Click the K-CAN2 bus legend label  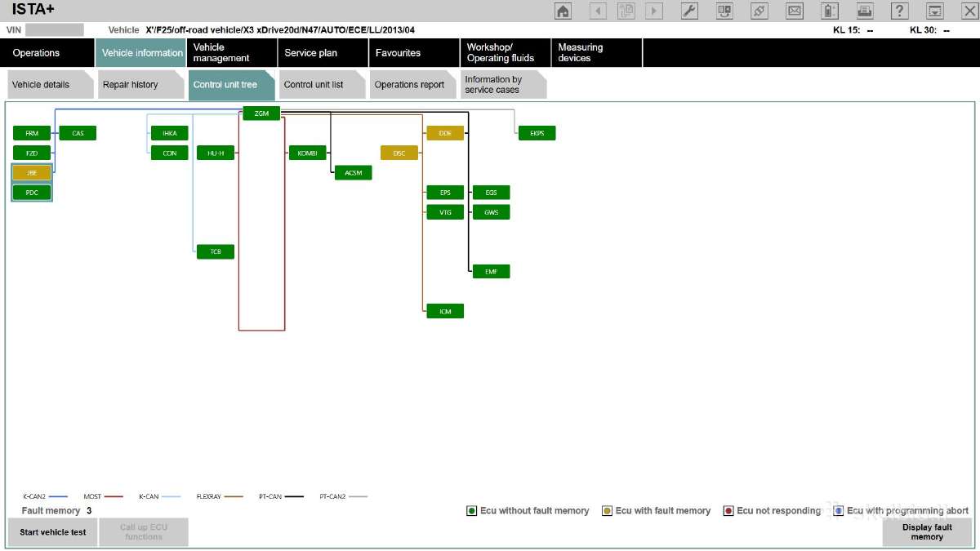(34, 496)
